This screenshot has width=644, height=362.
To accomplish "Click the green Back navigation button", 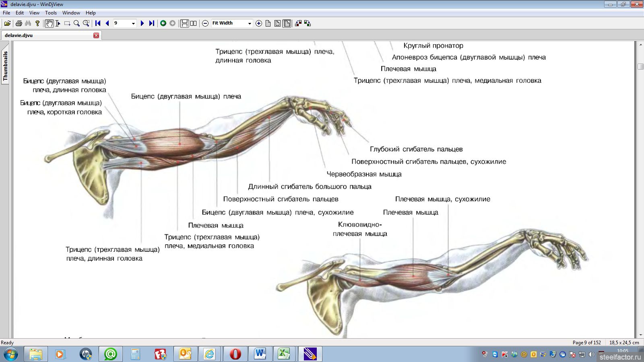I will (163, 23).
